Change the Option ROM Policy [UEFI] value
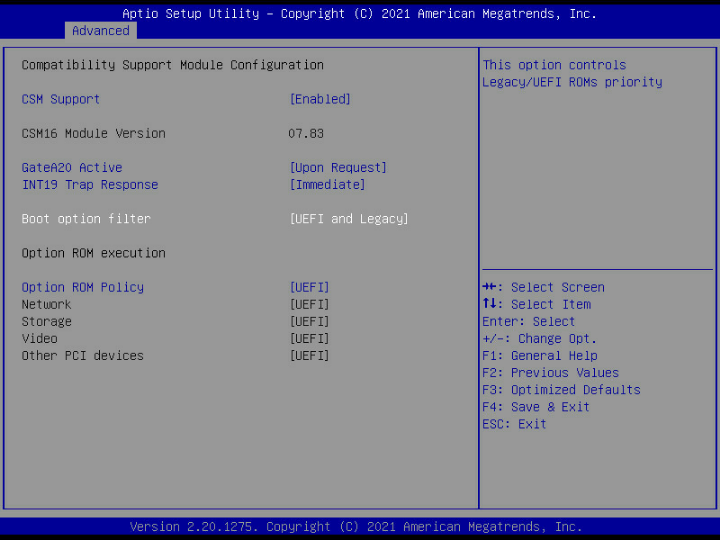Image resolution: width=720 pixels, height=540 pixels. pyautogui.click(x=309, y=288)
